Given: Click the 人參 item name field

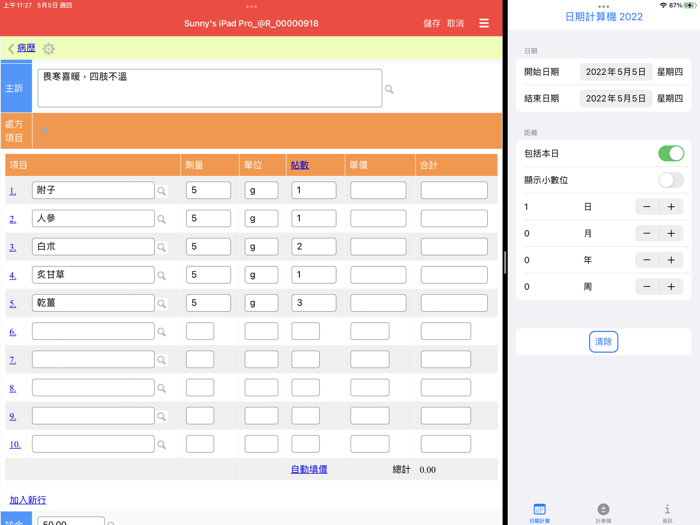Looking at the screenshot, I should pos(93,218).
